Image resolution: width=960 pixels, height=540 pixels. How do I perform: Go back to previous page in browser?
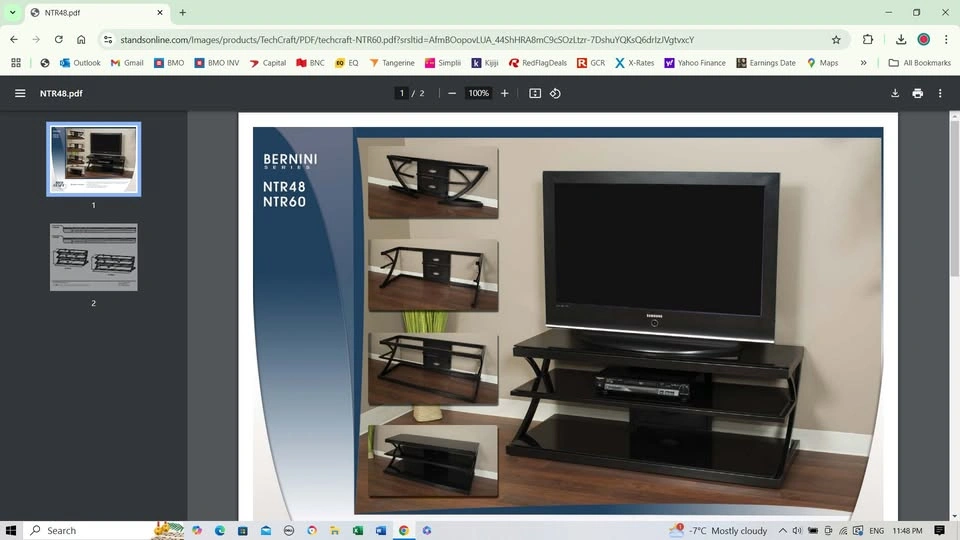coord(14,39)
